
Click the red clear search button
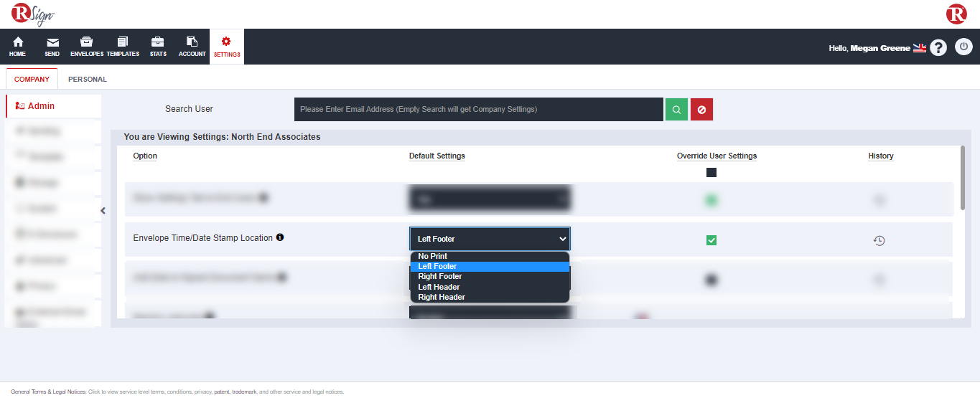(701, 110)
